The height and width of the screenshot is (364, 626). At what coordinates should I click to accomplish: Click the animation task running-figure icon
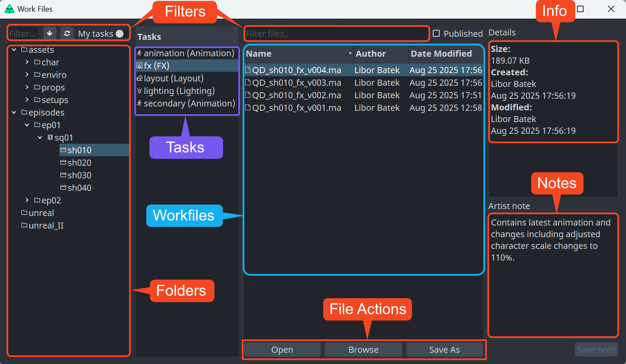[x=139, y=53]
